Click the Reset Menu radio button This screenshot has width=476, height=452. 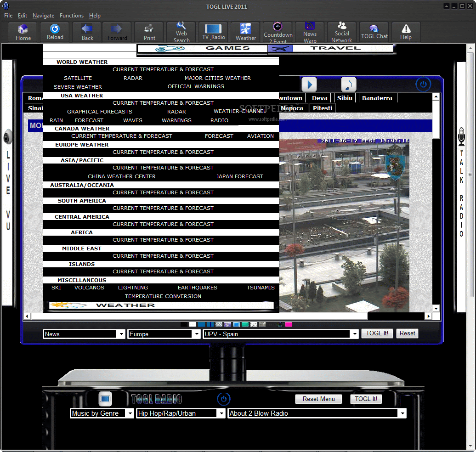tap(318, 399)
